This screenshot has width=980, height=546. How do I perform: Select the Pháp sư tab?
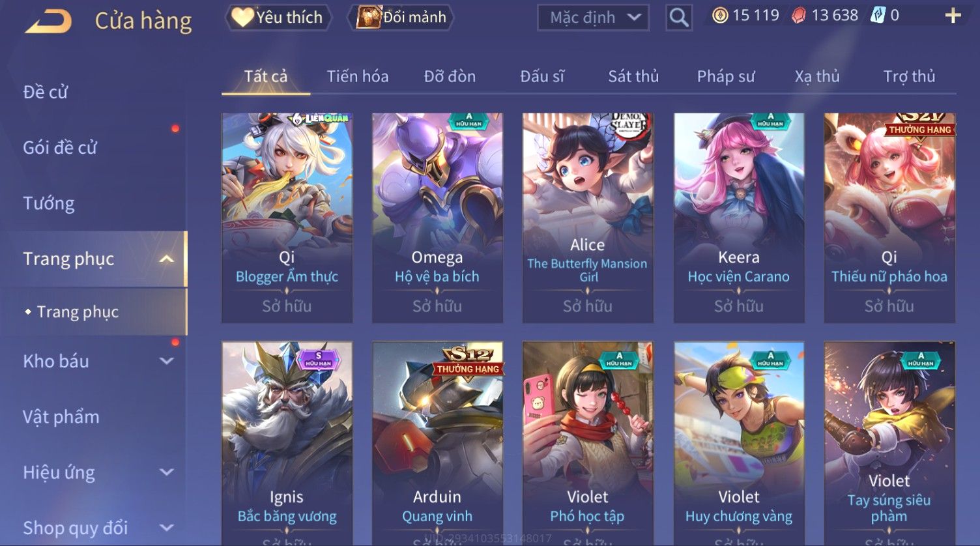[x=726, y=76]
